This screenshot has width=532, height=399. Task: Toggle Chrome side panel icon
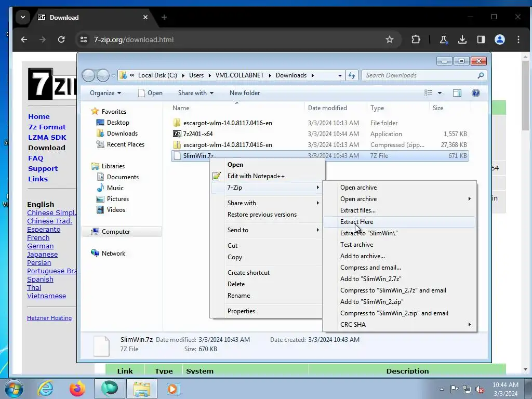tap(481, 39)
